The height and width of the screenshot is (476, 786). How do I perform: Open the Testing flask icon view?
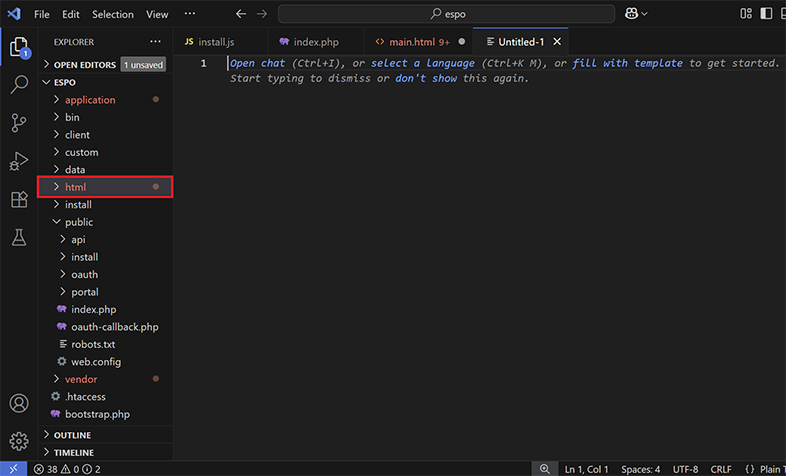[18, 237]
